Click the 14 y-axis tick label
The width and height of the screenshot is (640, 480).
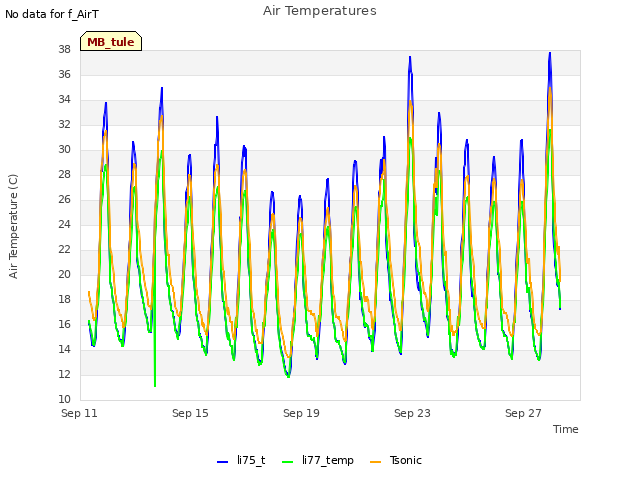64,349
